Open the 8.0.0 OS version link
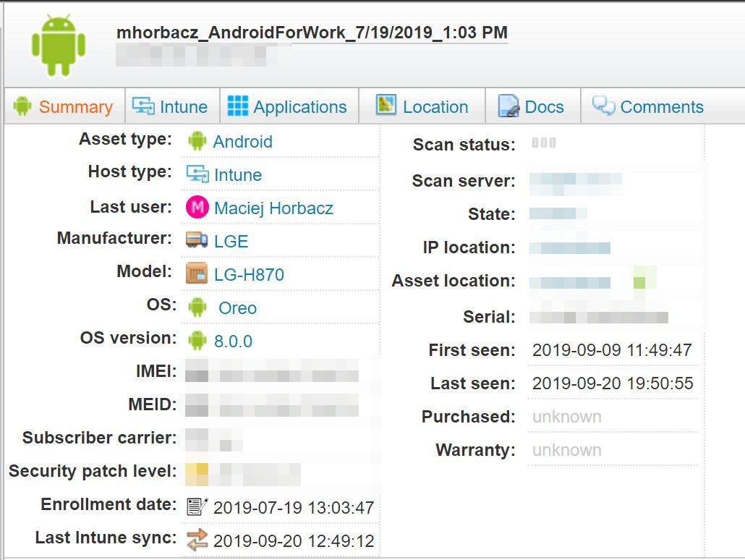This screenshot has height=560, width=745. point(233,341)
